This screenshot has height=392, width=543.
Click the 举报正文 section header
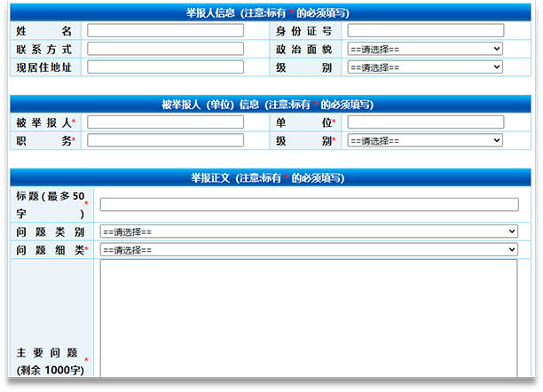click(x=271, y=177)
